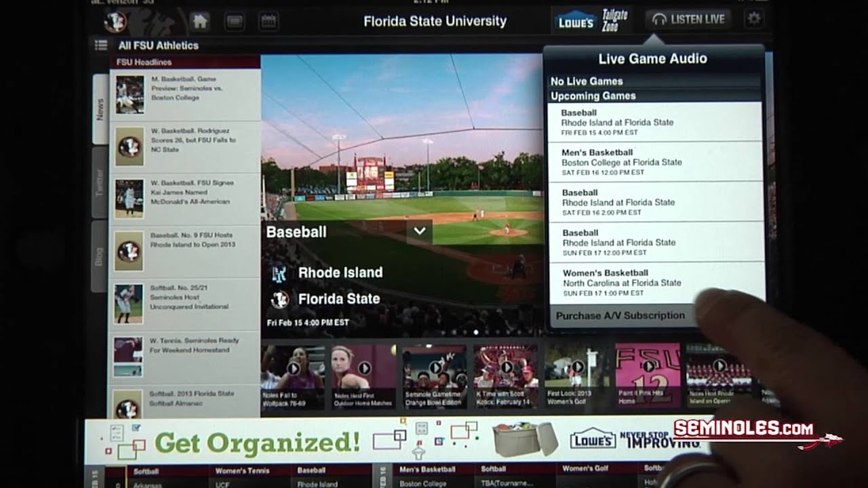Play Noles Host First Outdoor Home Matches video
This screenshot has width=868, height=488.
pos(363,376)
